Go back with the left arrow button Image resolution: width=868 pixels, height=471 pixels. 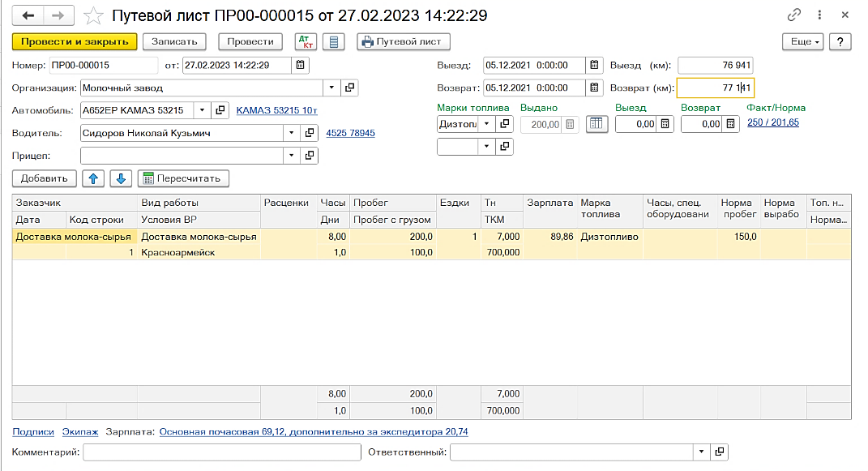point(28,15)
